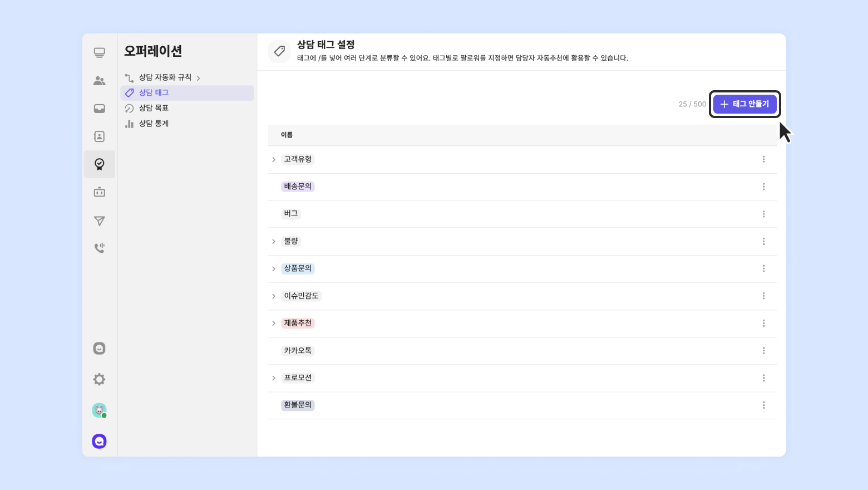Expand the 불량 tag group
The height and width of the screenshot is (490, 868).
tap(274, 241)
